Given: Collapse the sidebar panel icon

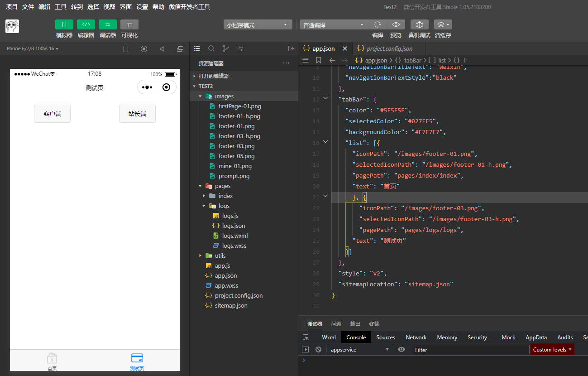Looking at the screenshot, I should click(291, 48).
